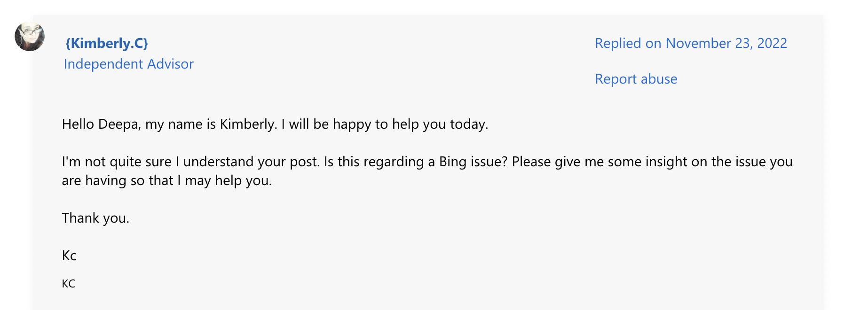Click the Thank you. line
The width and height of the screenshot is (868, 310).
95,218
